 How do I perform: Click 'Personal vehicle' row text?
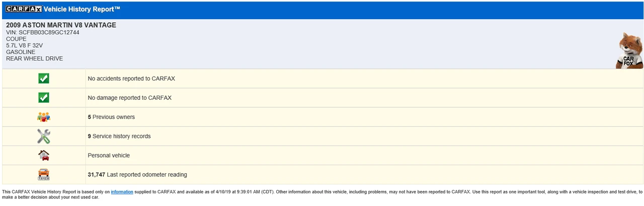[109, 155]
